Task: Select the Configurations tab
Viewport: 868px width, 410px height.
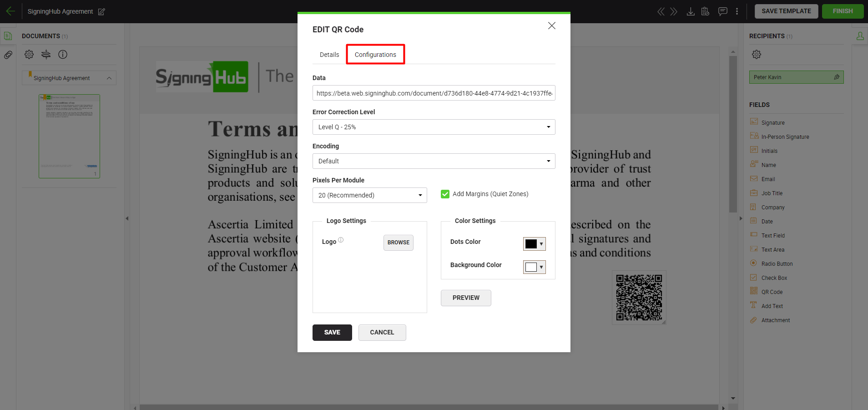Action: 375,55
